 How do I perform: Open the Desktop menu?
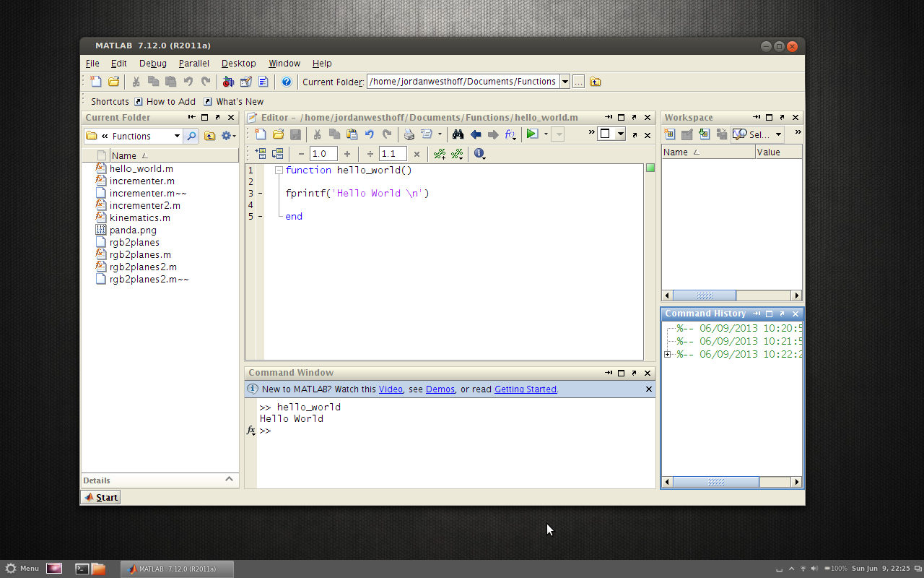click(x=239, y=64)
